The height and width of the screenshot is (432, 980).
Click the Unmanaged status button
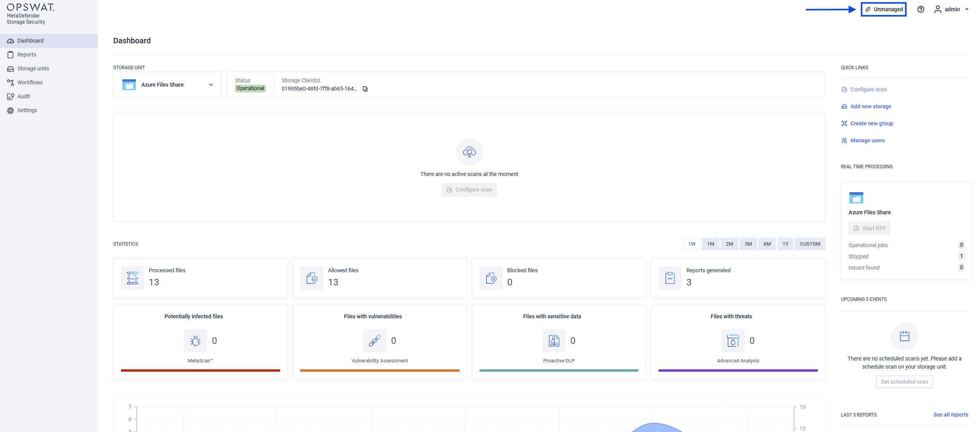[x=883, y=9]
